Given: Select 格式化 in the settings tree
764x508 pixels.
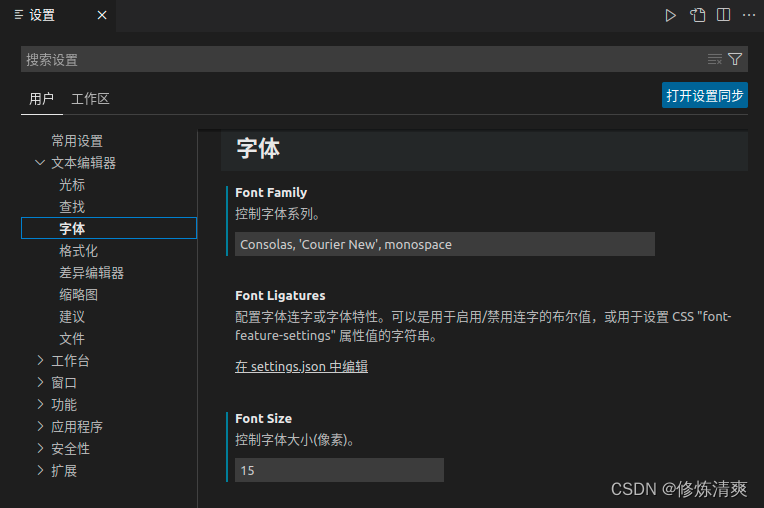Looking at the screenshot, I should [x=78, y=251].
